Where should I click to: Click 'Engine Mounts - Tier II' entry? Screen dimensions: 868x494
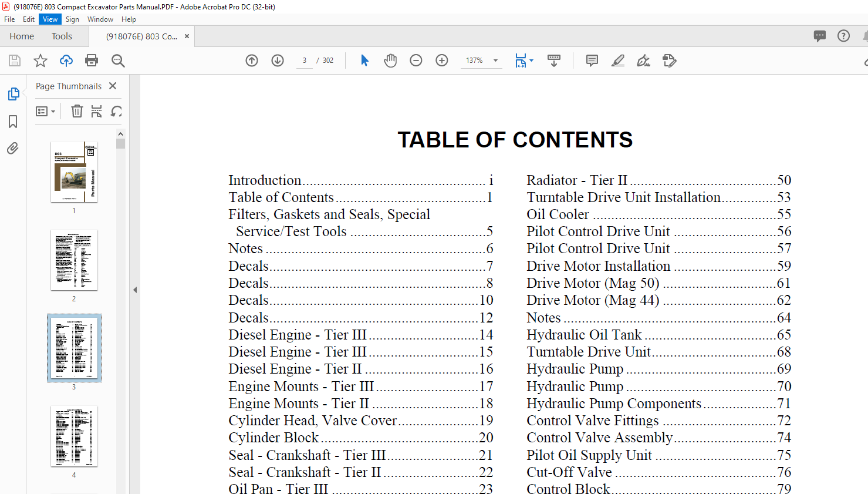pyautogui.click(x=361, y=404)
